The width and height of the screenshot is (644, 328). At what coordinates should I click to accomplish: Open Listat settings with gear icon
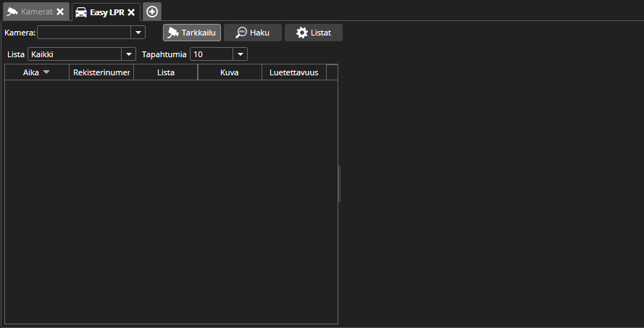pyautogui.click(x=314, y=33)
